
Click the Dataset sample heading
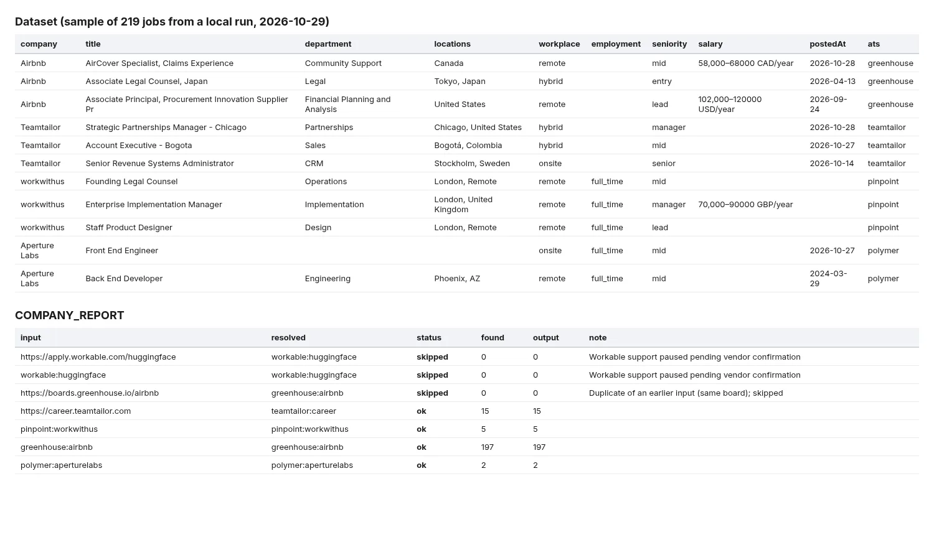click(172, 22)
